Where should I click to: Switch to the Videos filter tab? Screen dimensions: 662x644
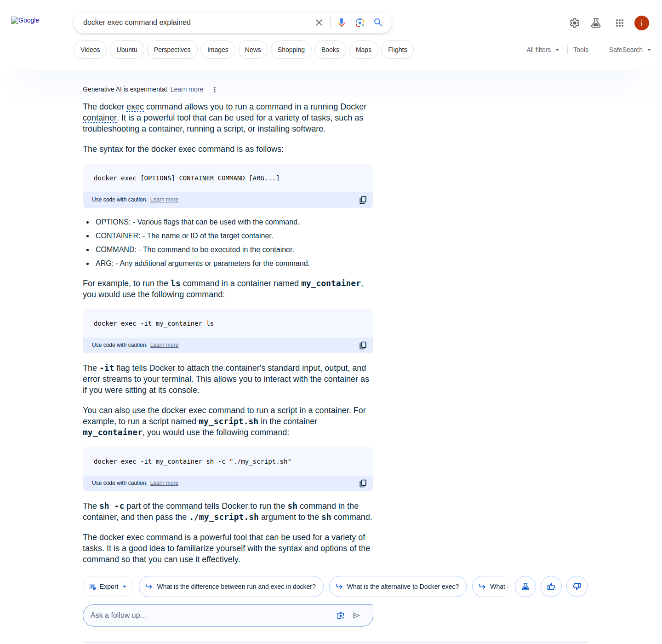pos(90,50)
